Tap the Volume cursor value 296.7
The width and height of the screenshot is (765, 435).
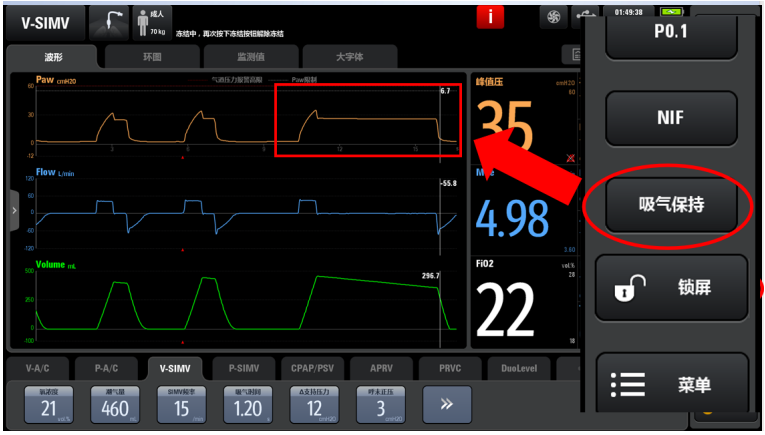pos(430,276)
